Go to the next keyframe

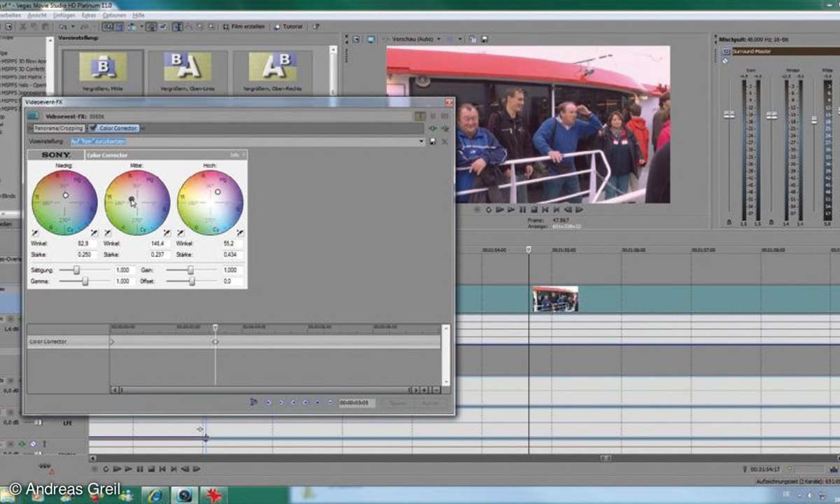tap(293, 402)
